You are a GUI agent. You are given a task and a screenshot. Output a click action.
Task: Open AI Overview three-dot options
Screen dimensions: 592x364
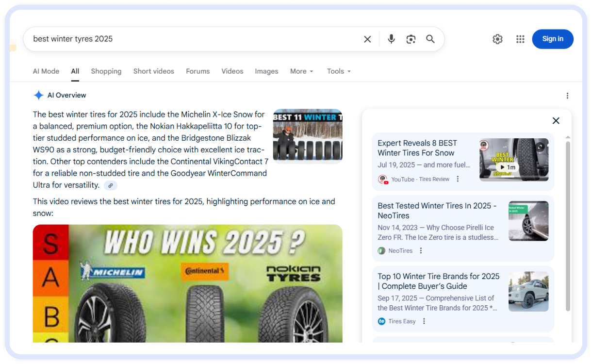click(x=567, y=96)
